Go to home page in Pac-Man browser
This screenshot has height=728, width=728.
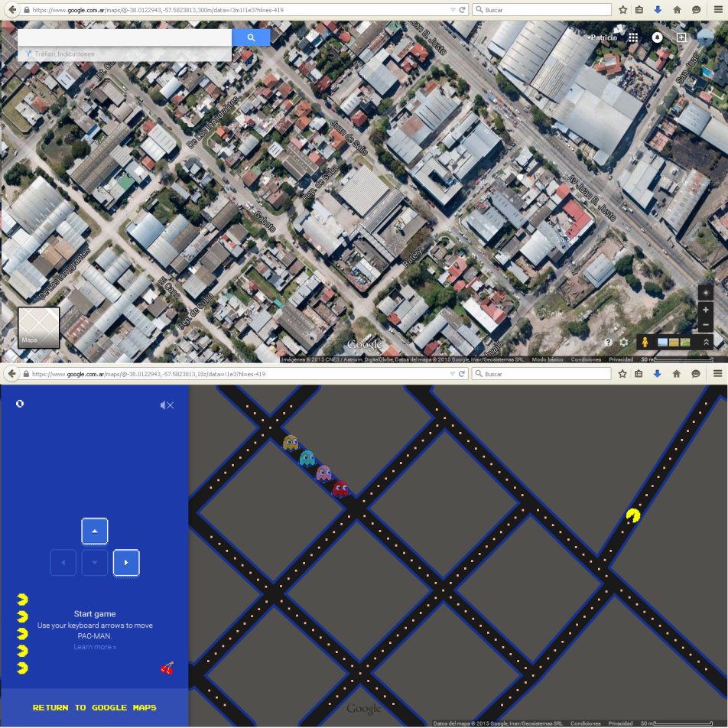677,374
